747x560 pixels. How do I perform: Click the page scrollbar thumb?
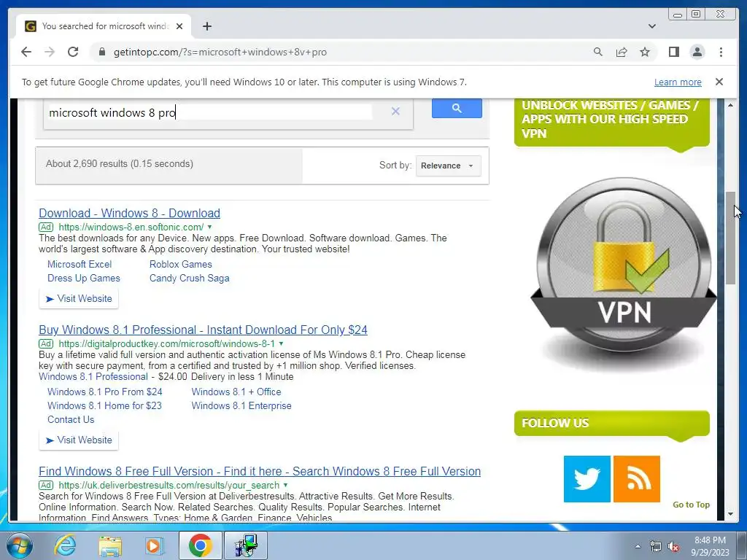pos(730,238)
